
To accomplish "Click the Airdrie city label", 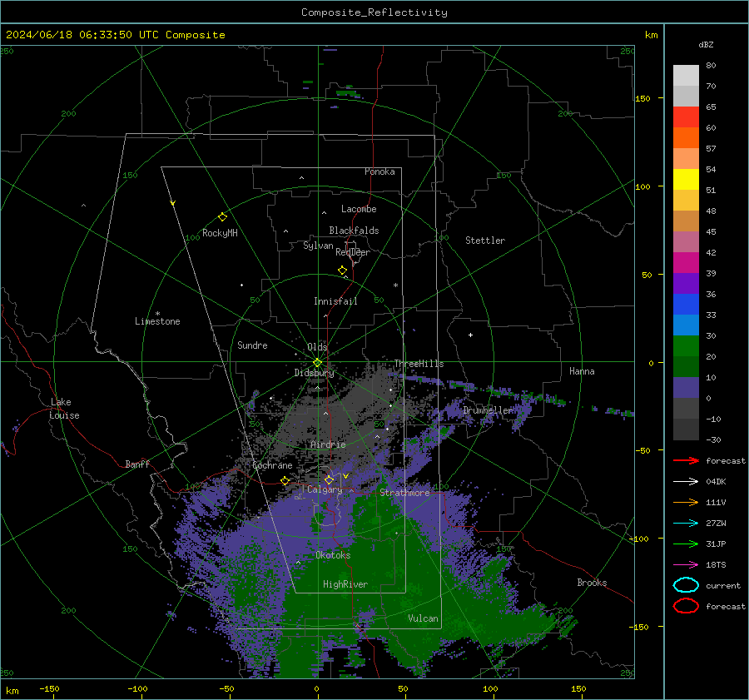I will coord(328,444).
